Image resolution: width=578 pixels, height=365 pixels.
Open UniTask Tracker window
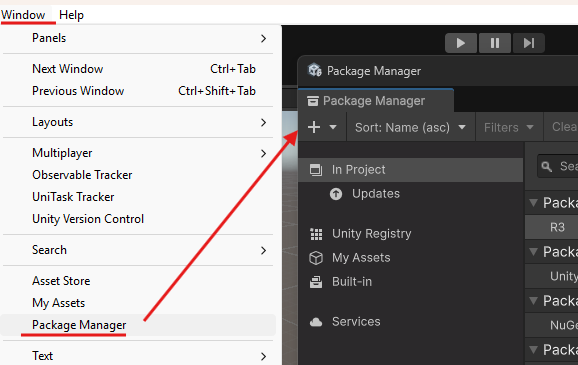pyautogui.click(x=138, y=197)
